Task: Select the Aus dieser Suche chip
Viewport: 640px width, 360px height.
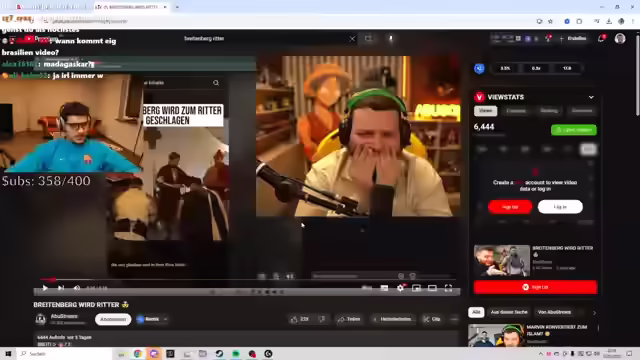Action: click(x=509, y=312)
